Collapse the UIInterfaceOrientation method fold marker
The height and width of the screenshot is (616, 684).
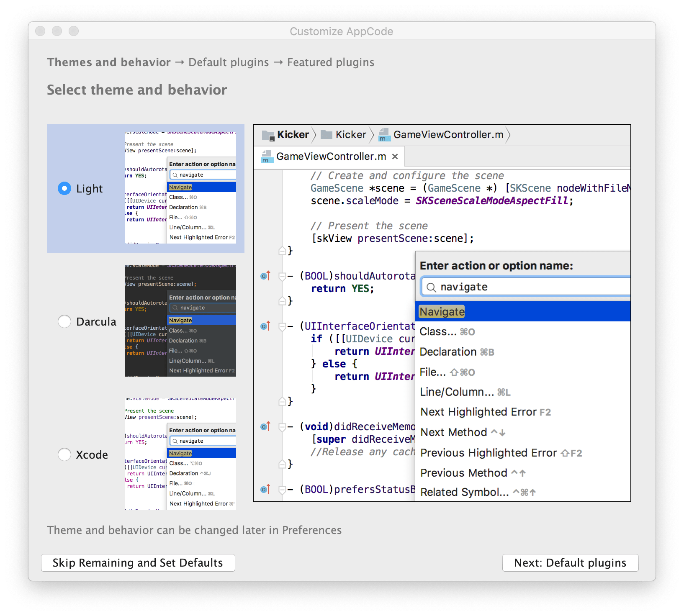(x=282, y=326)
